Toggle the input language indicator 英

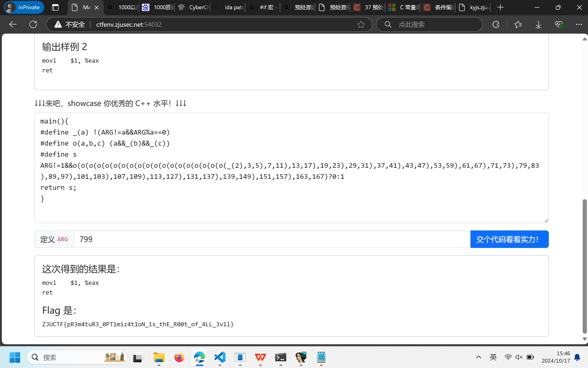pyautogui.click(x=493, y=357)
